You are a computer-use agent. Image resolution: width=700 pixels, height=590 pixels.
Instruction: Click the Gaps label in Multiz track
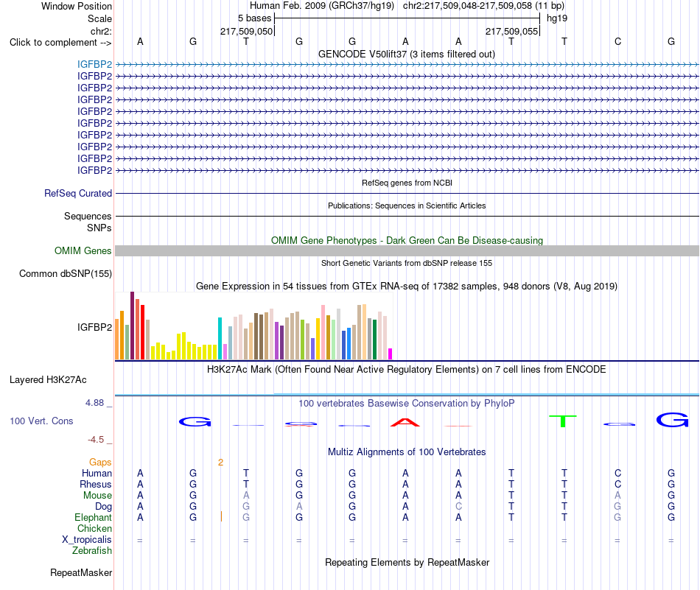[x=100, y=462]
